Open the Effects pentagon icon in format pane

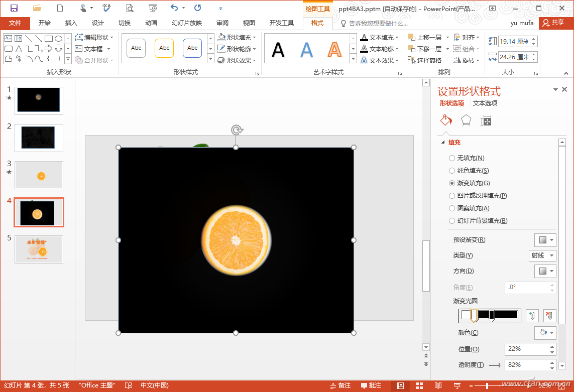coord(466,120)
